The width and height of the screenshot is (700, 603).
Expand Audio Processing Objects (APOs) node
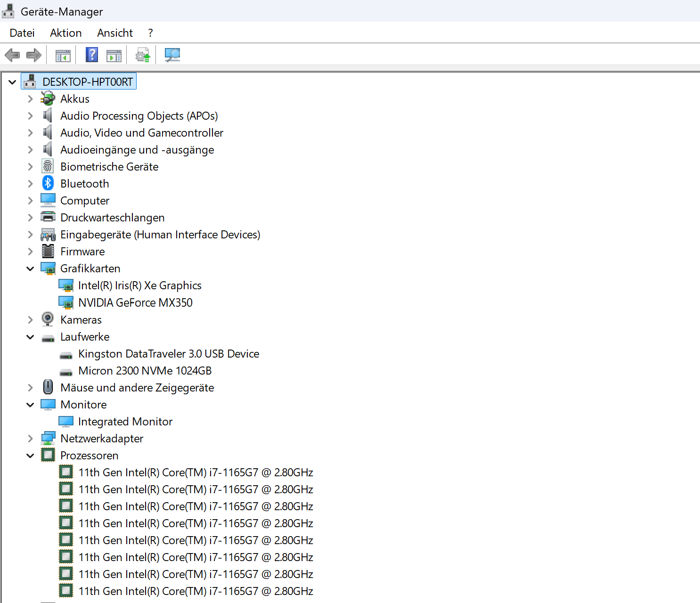30,116
